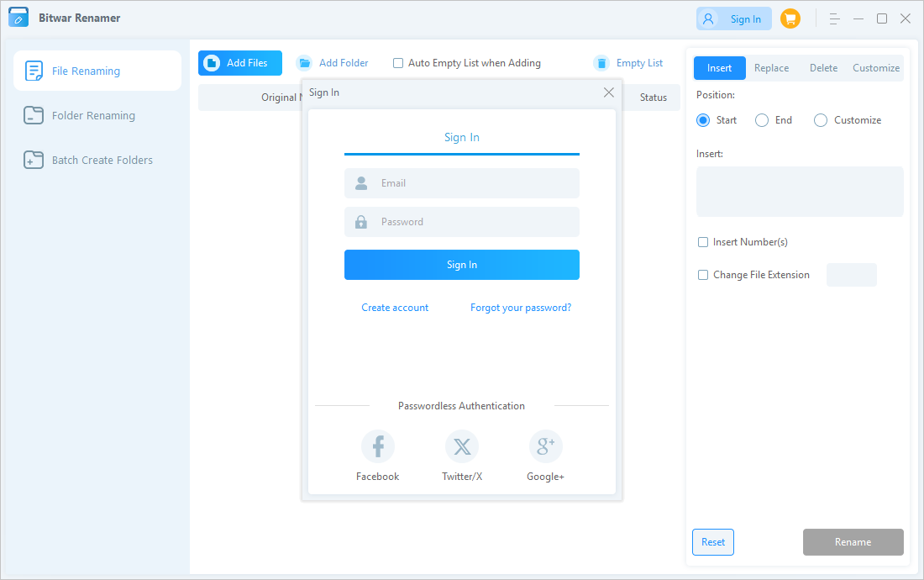
Task: Click the Add Folder icon
Action: (x=304, y=63)
